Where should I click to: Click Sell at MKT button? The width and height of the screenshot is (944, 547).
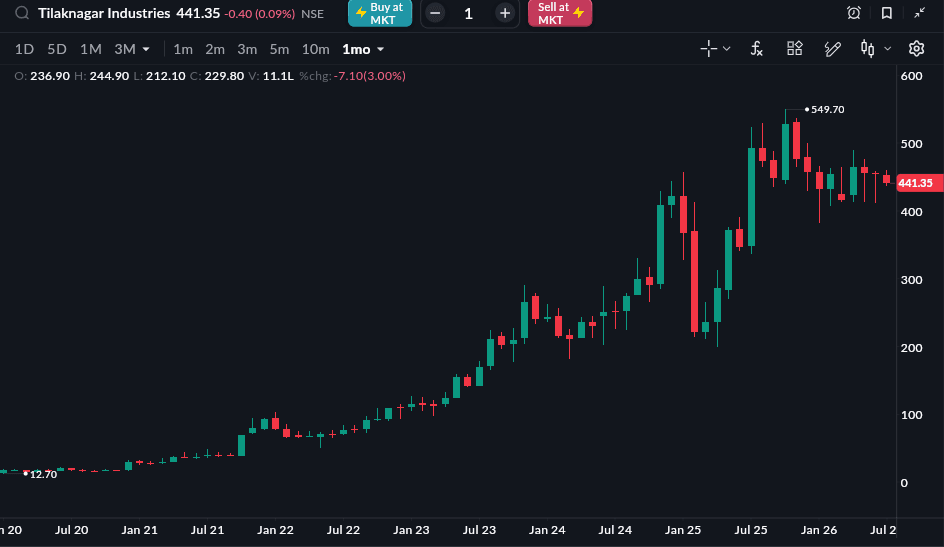click(x=560, y=13)
